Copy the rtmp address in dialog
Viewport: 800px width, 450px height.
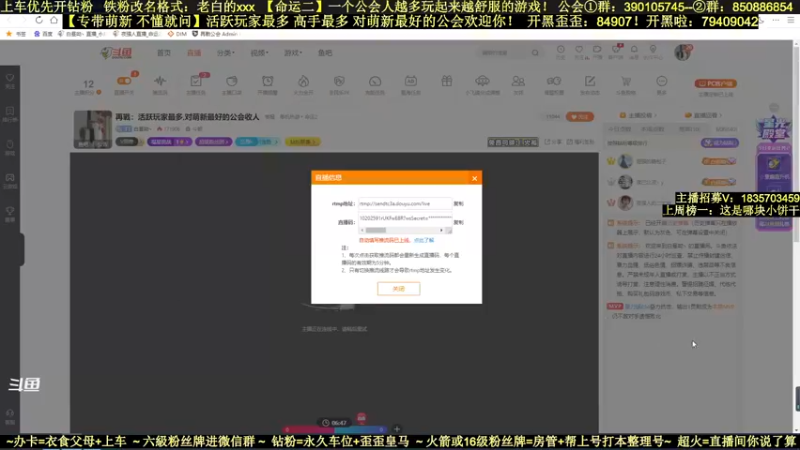click(x=458, y=204)
